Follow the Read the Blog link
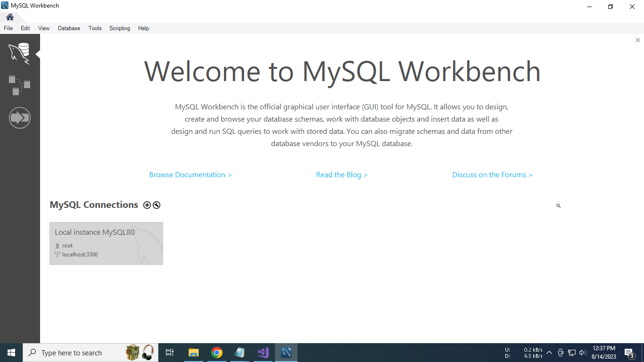The width and height of the screenshot is (644, 362). [342, 175]
